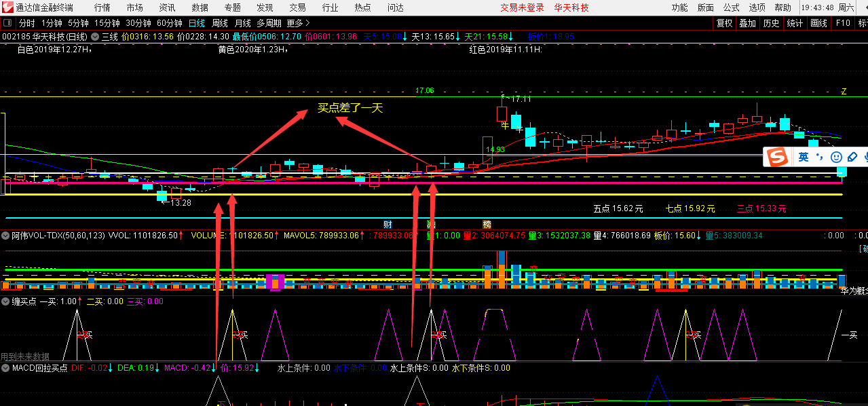Click 交易未登录 trading login link

[523, 7]
